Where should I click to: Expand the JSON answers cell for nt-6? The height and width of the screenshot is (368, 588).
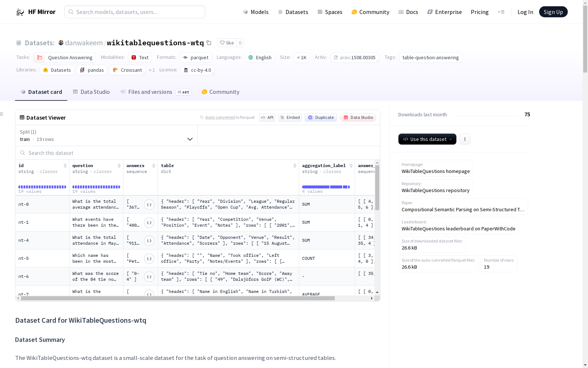(149, 277)
